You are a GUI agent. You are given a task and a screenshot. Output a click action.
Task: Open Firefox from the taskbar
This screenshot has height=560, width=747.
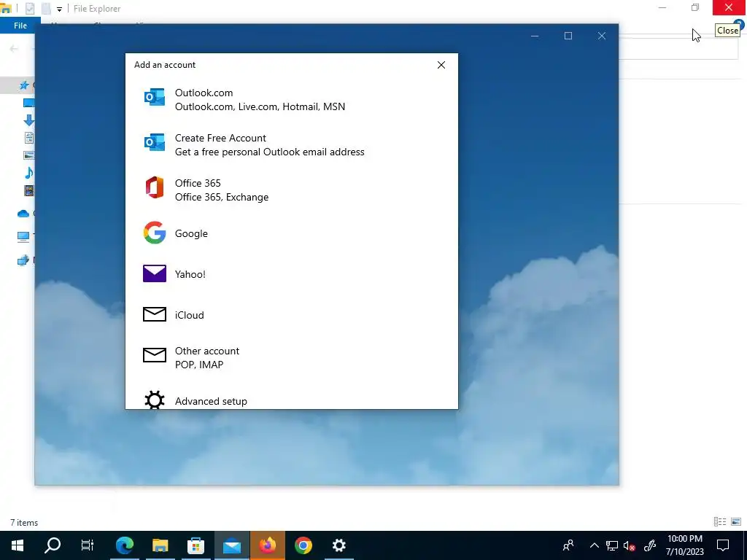(x=267, y=545)
